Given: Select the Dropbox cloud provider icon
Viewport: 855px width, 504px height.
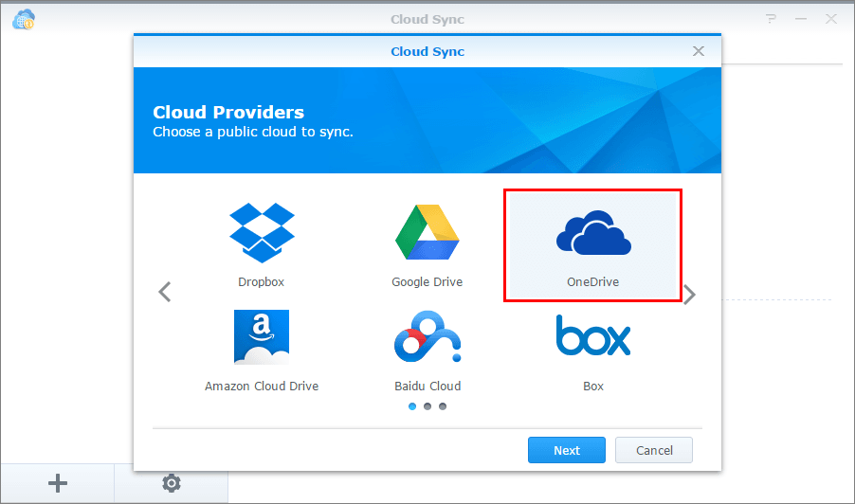Looking at the screenshot, I should point(262,233).
